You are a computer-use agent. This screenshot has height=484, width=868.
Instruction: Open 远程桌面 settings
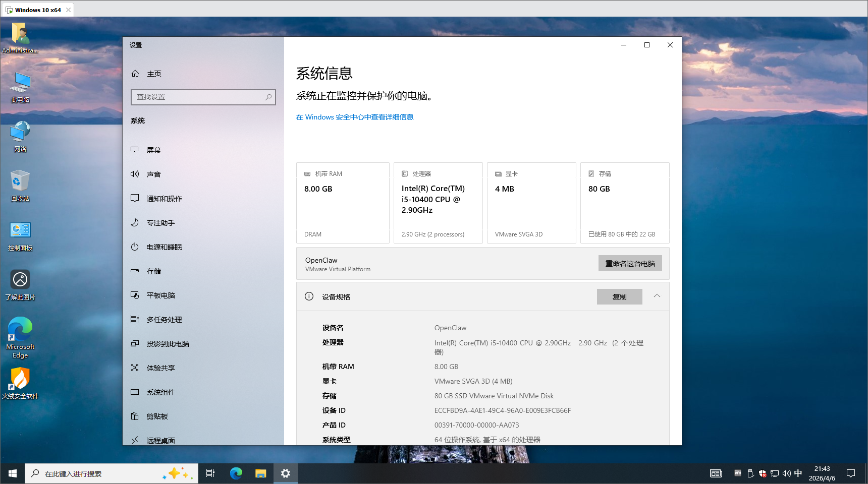tap(160, 440)
